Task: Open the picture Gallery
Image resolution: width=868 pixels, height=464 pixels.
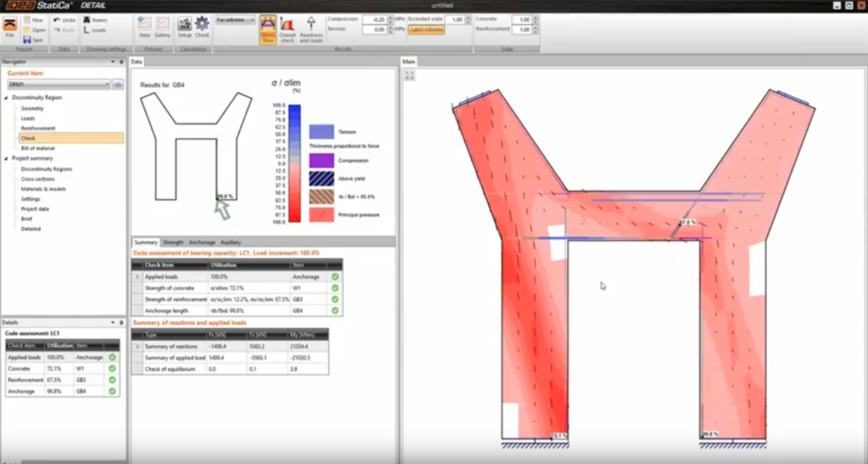Action: pos(162,28)
